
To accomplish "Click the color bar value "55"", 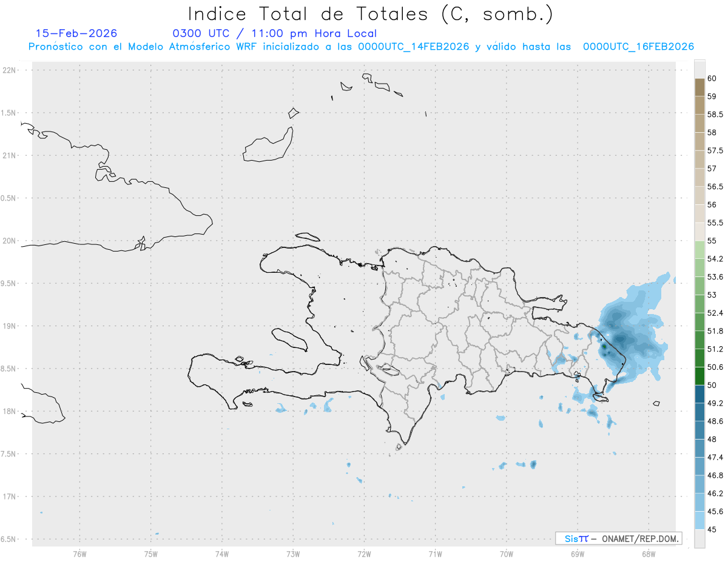I will click(712, 241).
